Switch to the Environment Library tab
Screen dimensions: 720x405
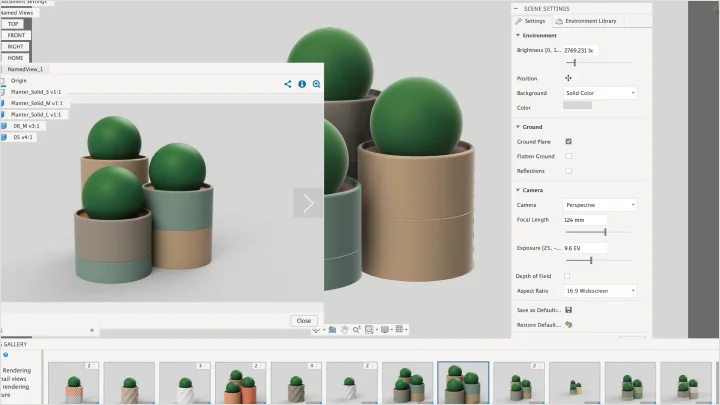click(586, 21)
